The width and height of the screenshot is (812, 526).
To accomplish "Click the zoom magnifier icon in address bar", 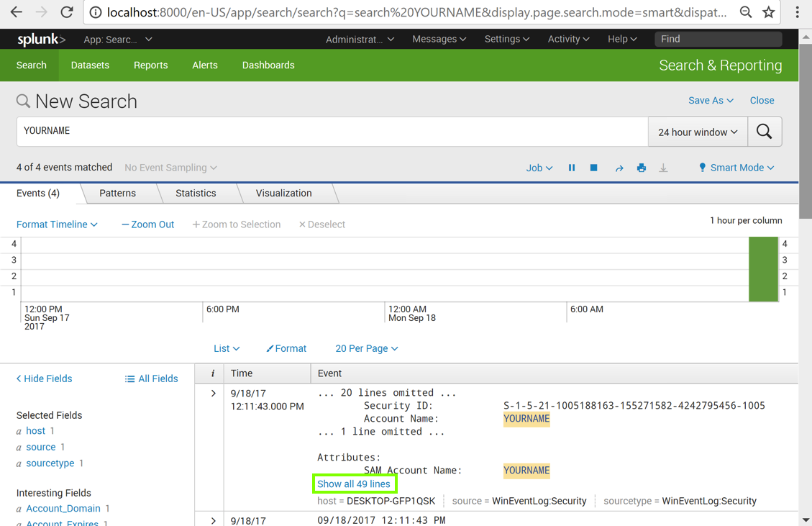I will click(746, 12).
